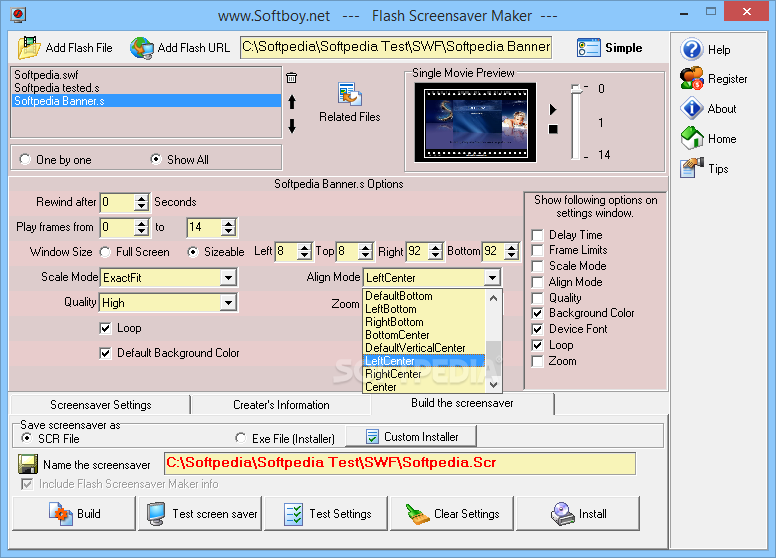
Task: Choose Sizeable window size
Action: [x=193, y=252]
